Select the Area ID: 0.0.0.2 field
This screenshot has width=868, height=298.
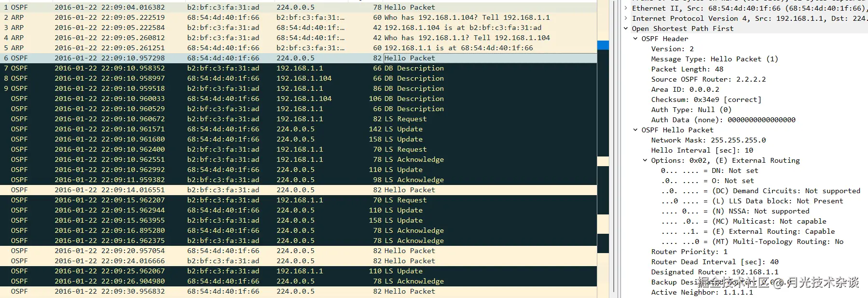pyautogui.click(x=685, y=89)
